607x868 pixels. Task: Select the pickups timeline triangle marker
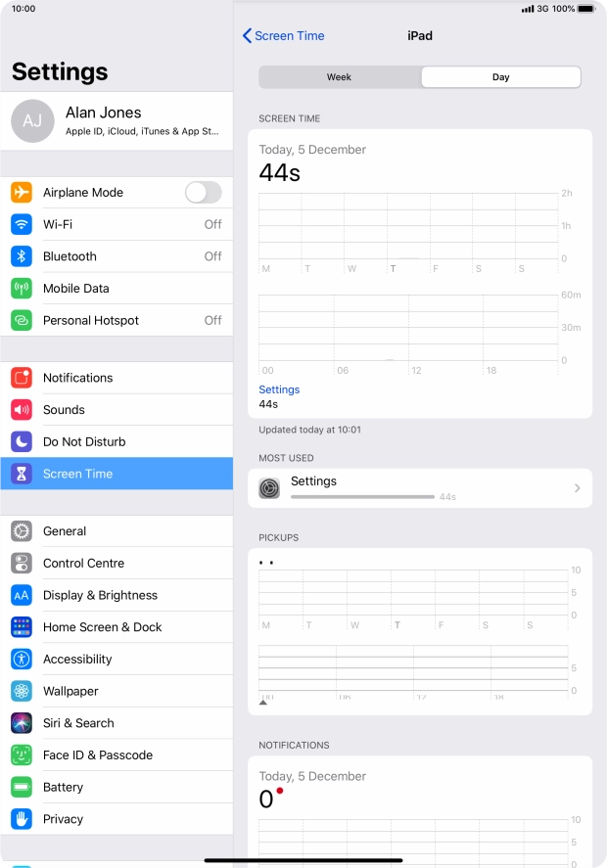tap(263, 702)
